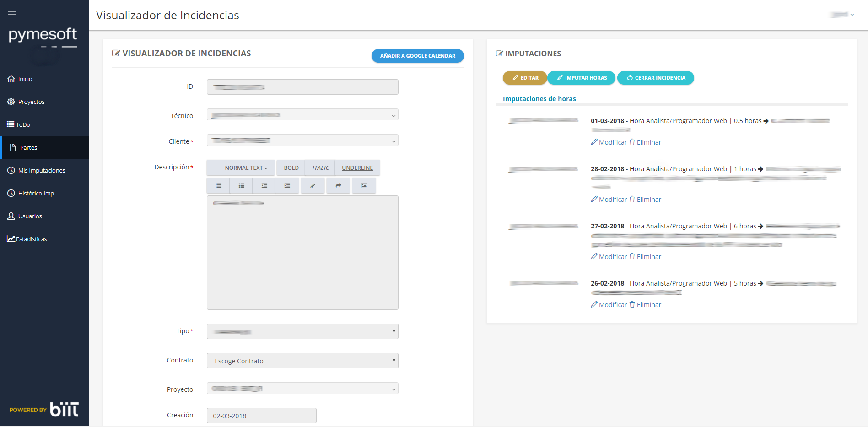The image size is (868, 427).
Task: Open the Contrato dropdown
Action: [x=302, y=361]
